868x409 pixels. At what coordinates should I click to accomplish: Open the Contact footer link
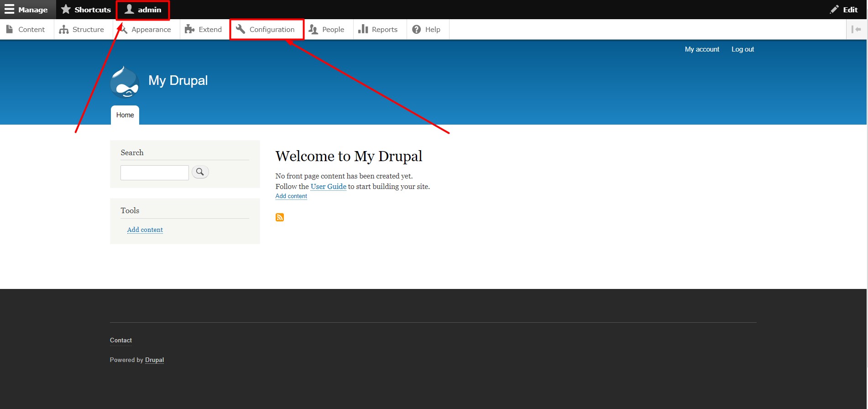121,341
